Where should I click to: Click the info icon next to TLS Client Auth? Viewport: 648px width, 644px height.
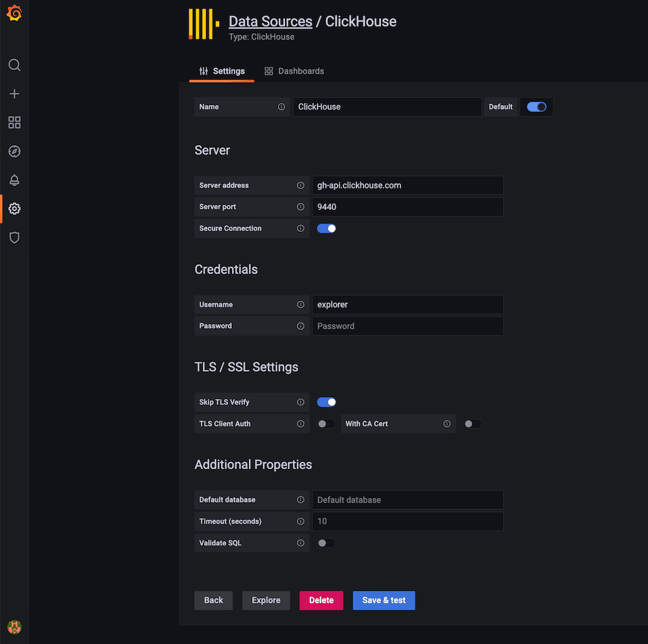coord(301,424)
